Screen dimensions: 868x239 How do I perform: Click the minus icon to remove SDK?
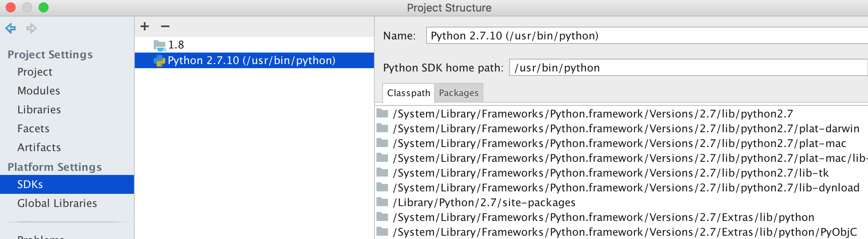[165, 26]
